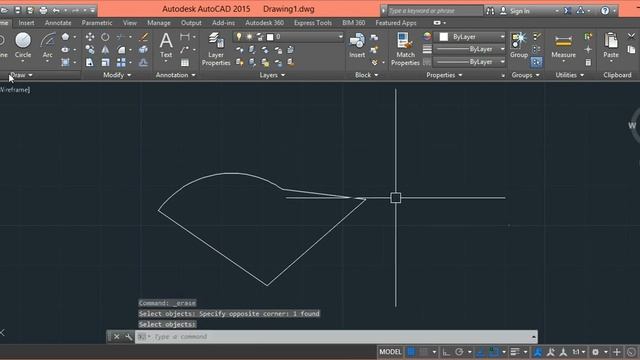Image resolution: width=640 pixels, height=360 pixels.
Task: Click the MODEL space button
Action: (391, 352)
